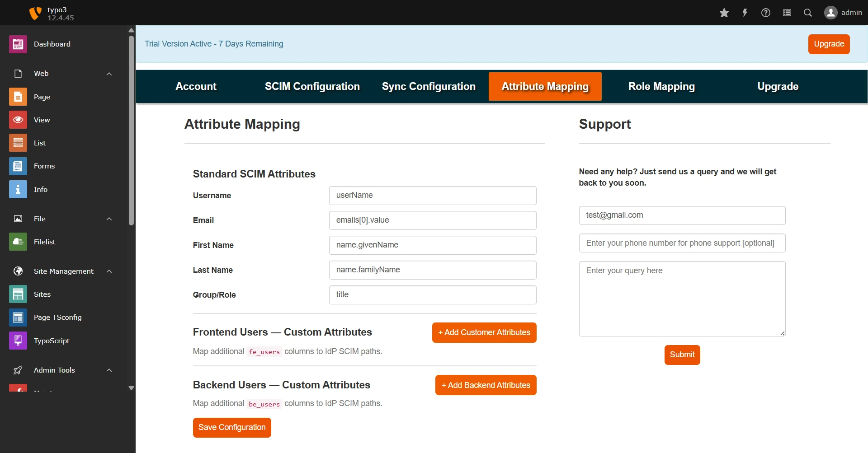Click the fe_users code label
Viewport: 868px width, 453px height.
point(264,352)
